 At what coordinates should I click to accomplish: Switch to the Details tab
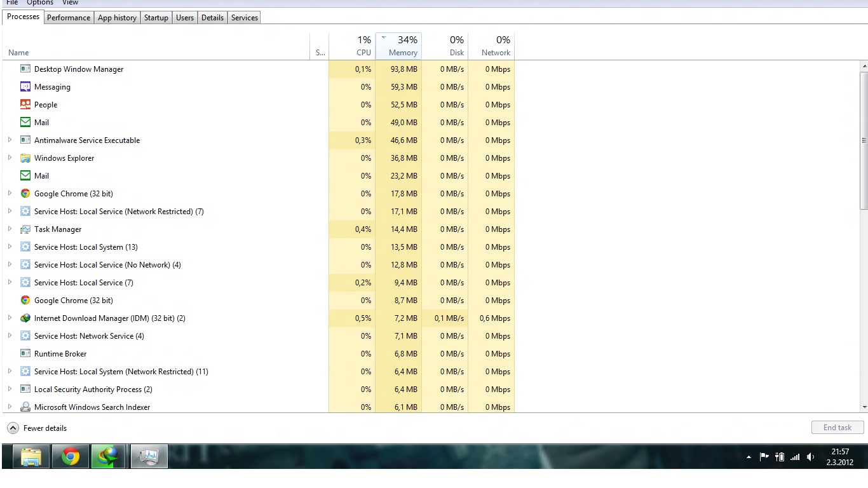[212, 18]
